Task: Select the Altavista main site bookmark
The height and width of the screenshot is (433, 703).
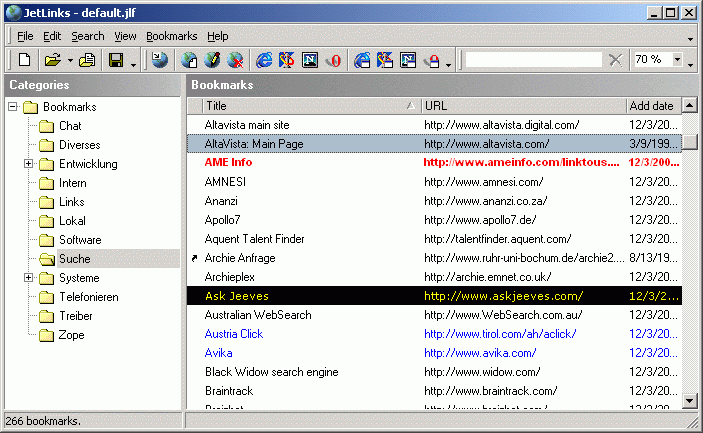Action: click(434, 125)
